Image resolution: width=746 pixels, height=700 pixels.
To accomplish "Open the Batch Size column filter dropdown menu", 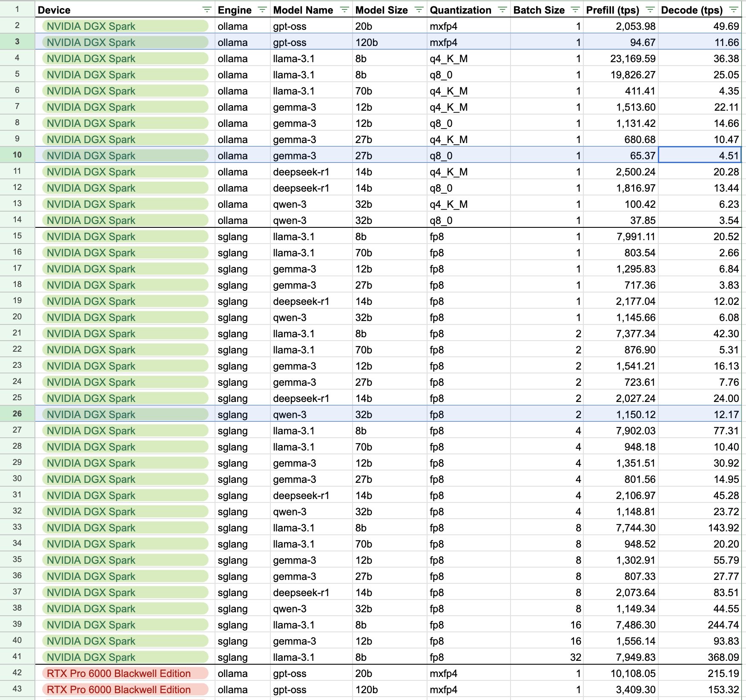I will (576, 9).
